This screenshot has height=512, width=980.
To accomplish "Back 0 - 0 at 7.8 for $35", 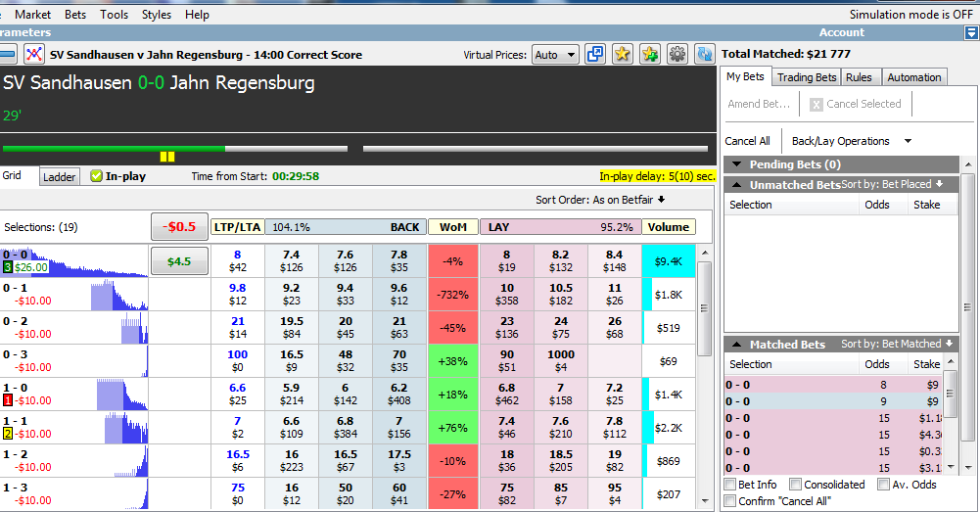I will 398,260.
